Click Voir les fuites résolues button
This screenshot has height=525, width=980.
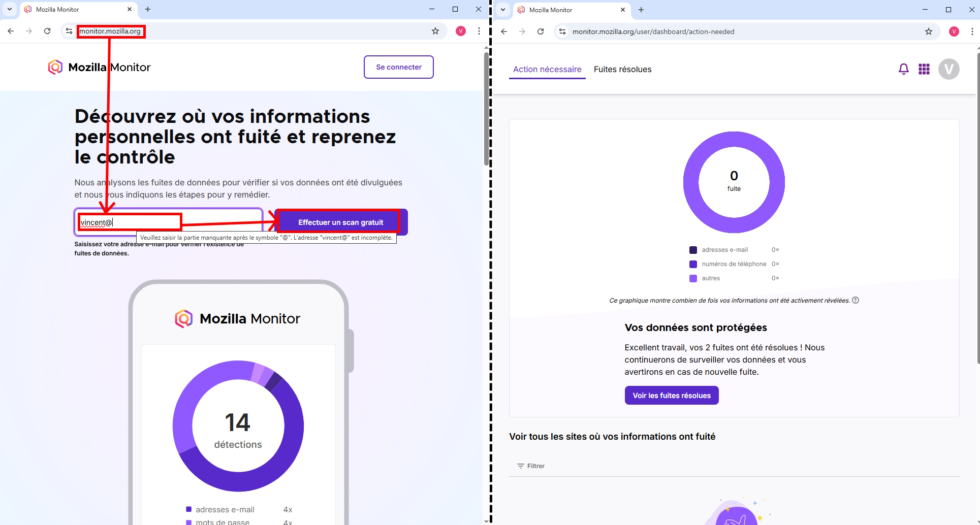pos(671,396)
